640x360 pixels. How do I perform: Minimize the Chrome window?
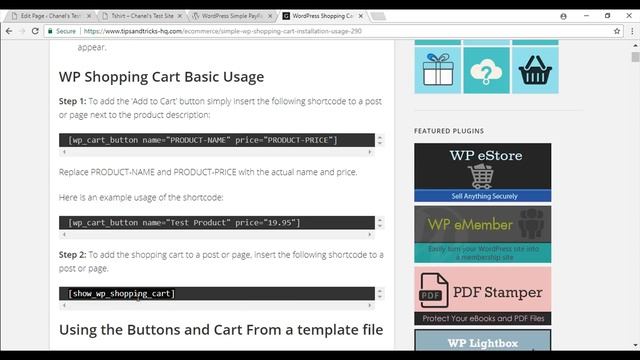tap(587, 16)
